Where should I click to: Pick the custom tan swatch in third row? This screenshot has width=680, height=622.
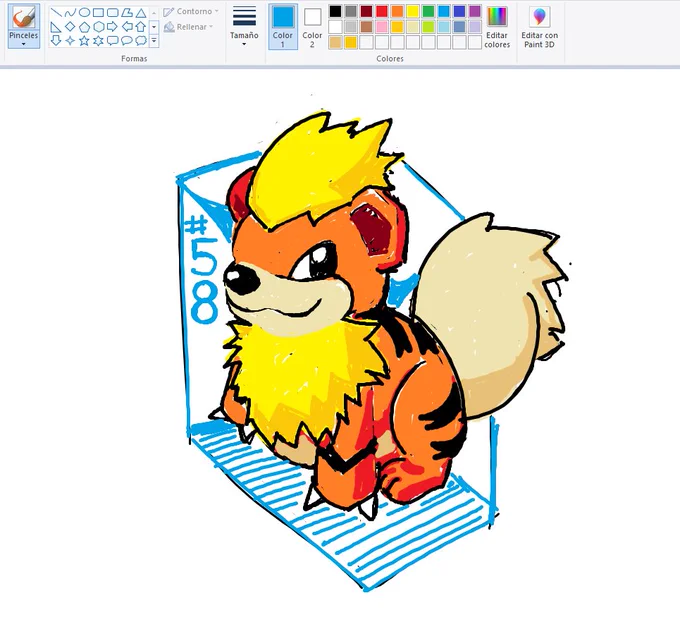[335, 43]
